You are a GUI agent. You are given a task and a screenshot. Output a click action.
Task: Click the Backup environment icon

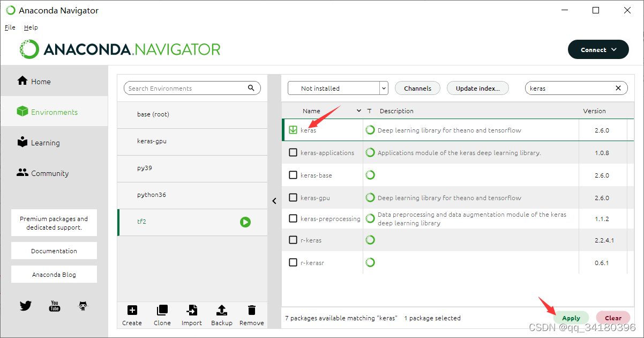coord(222,310)
